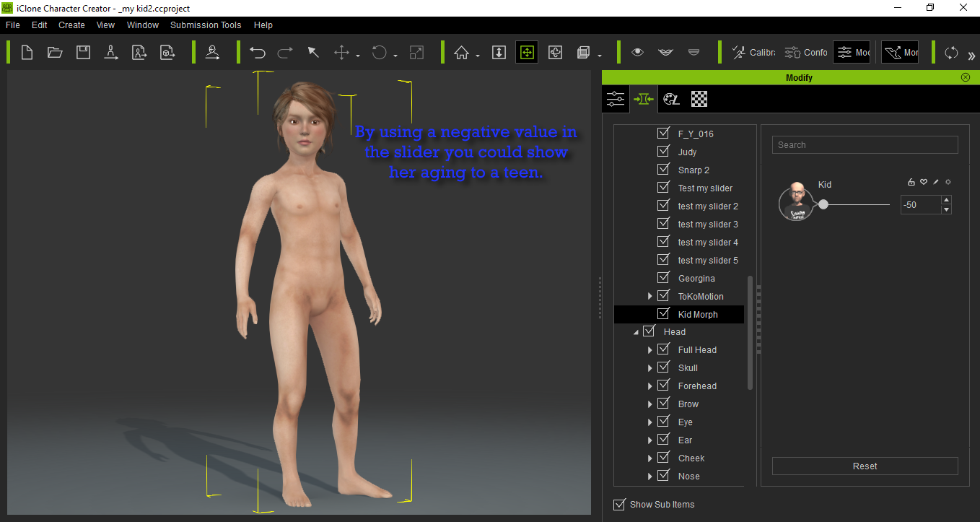980x522 pixels.
Task: Click the heart favorite icon for Kid slider
Action: coord(923,182)
